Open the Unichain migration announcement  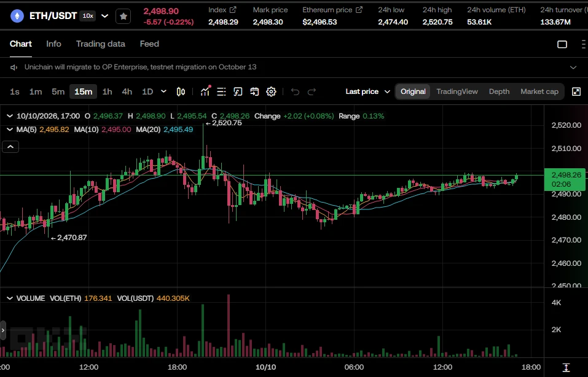pyautogui.click(x=140, y=67)
